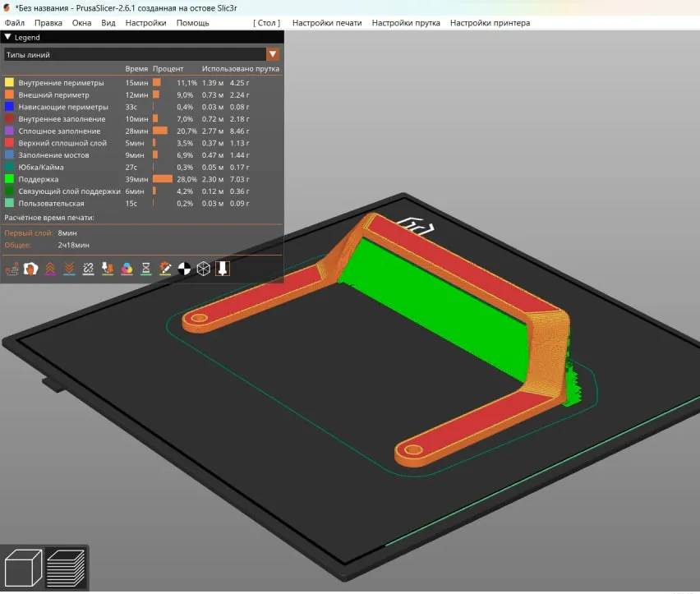Image resolution: width=700 pixels, height=594 pixels.
Task: Switch to the [ Стол ] tab
Action: (266, 23)
